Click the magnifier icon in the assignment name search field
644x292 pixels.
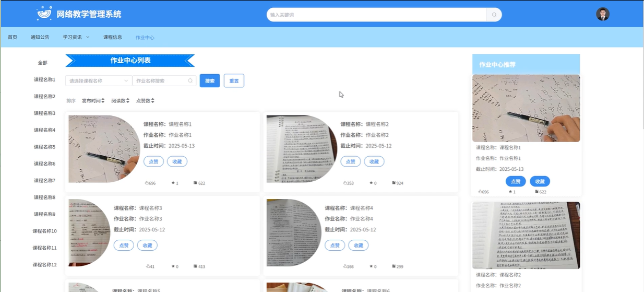point(191,80)
